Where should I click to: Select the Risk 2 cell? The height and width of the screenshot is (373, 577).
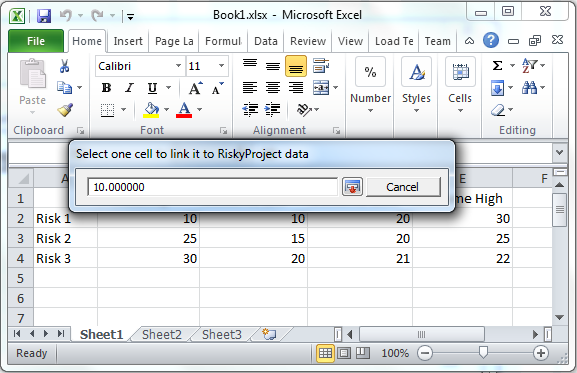click(66, 238)
